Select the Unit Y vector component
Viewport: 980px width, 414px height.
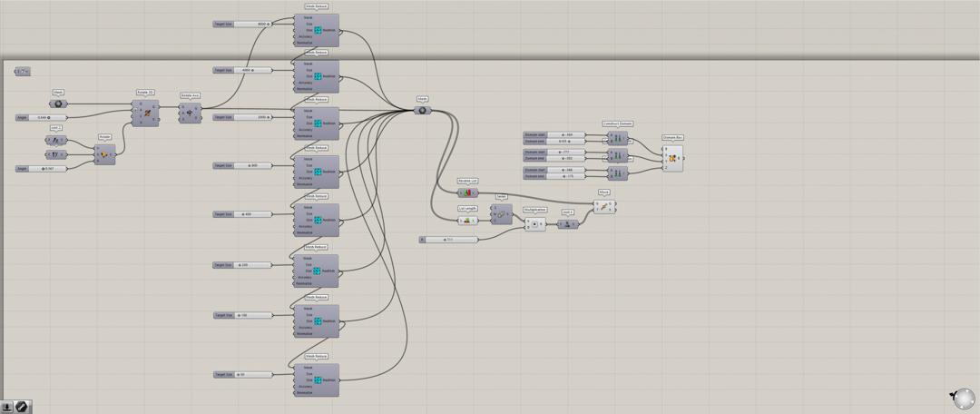[x=56, y=154]
